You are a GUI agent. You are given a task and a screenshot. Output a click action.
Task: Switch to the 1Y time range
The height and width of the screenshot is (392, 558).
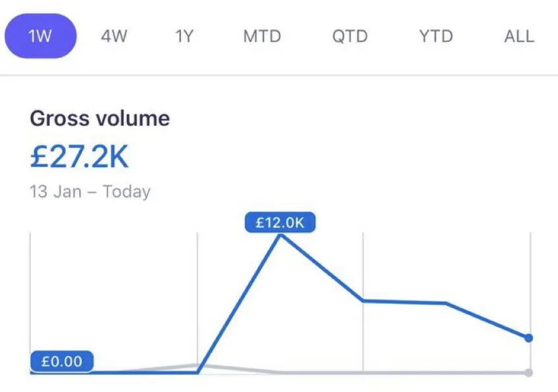pyautogui.click(x=184, y=36)
